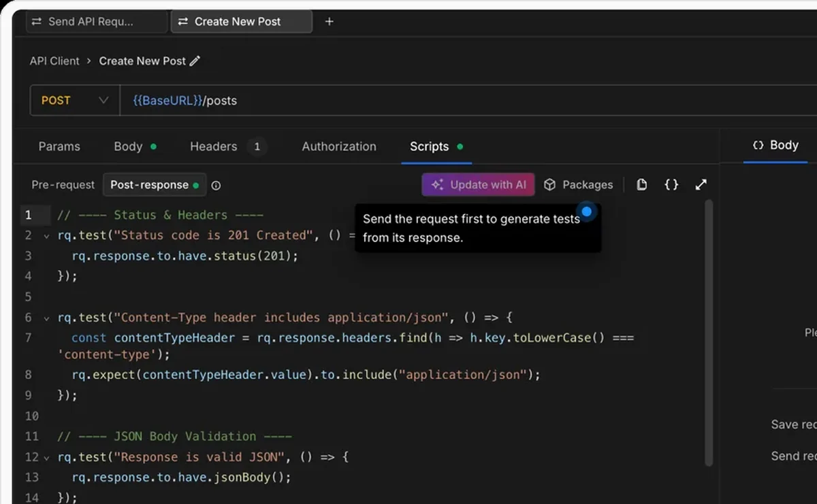Viewport: 817px width, 504px height.
Task: Switch to the Send API Requ... tab
Action: click(97, 22)
